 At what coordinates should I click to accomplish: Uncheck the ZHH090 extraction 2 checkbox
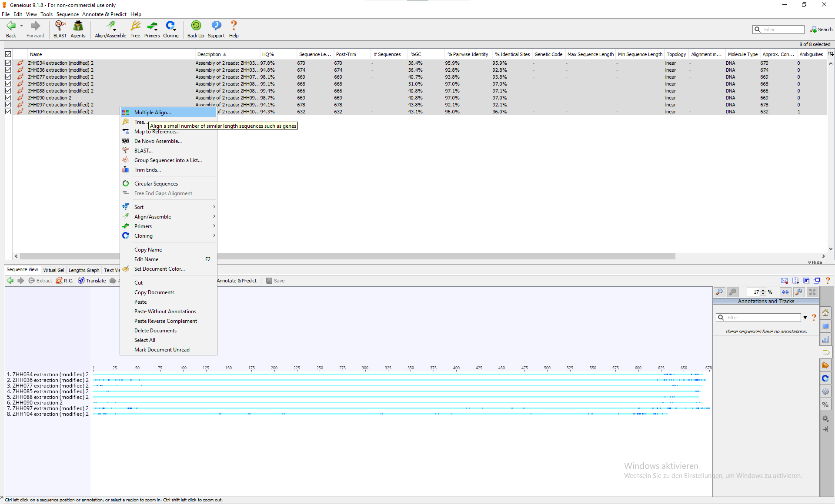(8, 98)
